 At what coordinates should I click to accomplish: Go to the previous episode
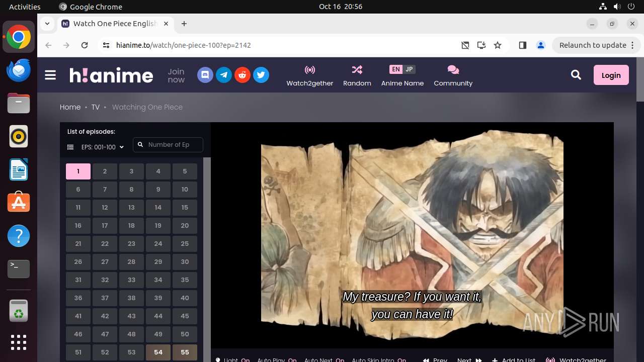coord(435,360)
